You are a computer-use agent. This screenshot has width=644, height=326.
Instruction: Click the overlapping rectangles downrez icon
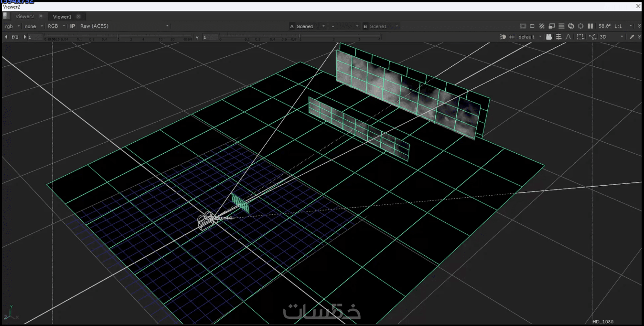point(552,26)
